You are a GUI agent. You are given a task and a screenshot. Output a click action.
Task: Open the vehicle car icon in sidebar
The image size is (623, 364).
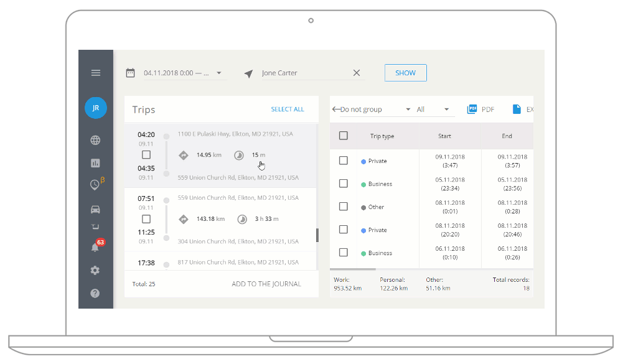point(95,209)
